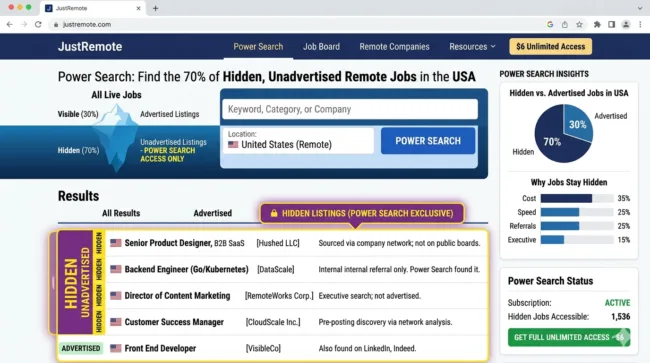The image size is (650, 363).
Task: Open the Chrome three-dot menu
Action: pos(640,24)
